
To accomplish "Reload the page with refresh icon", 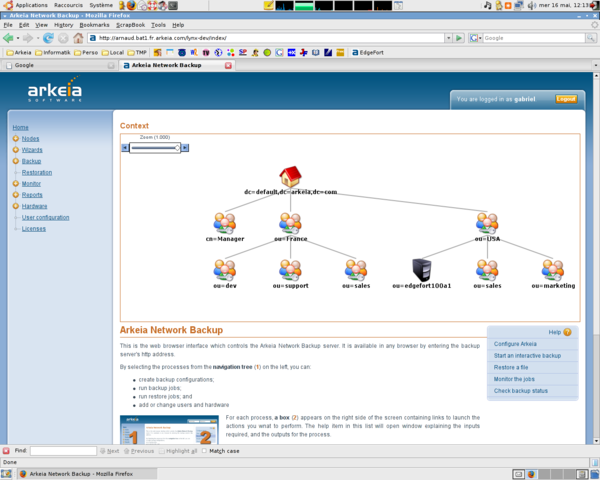I will pyautogui.click(x=48, y=38).
